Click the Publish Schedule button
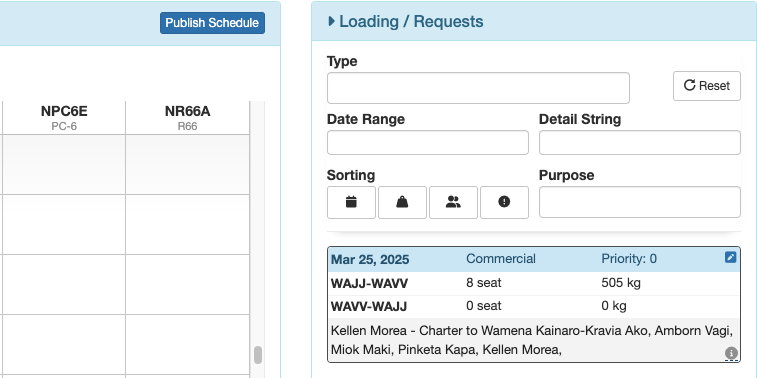The width and height of the screenshot is (757, 378). click(x=212, y=23)
